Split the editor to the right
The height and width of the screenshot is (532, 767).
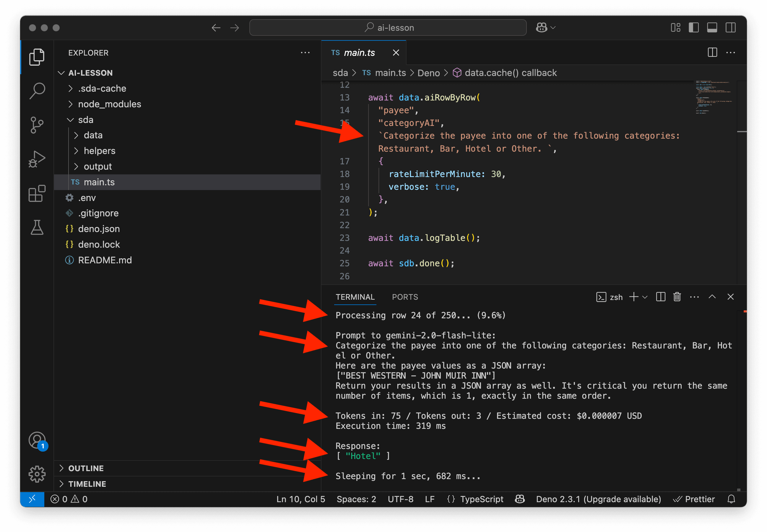[x=712, y=52]
